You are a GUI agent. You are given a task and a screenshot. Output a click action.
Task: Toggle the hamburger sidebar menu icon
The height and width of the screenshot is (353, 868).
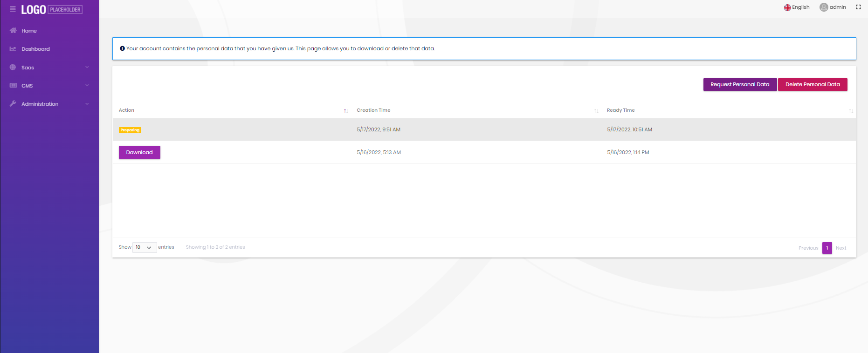pyautogui.click(x=13, y=9)
